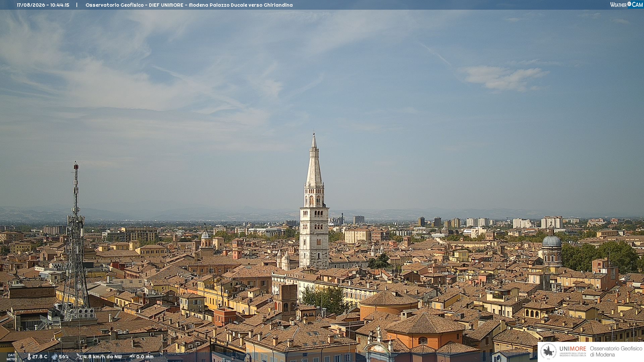This screenshot has height=362, width=644.
Task: Click the thermometer temperature icon
Action: [x=29, y=357]
